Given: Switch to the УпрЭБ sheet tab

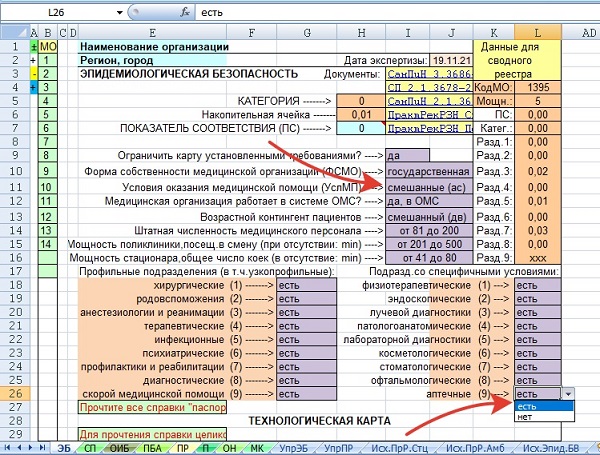Looking at the screenshot, I should [x=293, y=448].
